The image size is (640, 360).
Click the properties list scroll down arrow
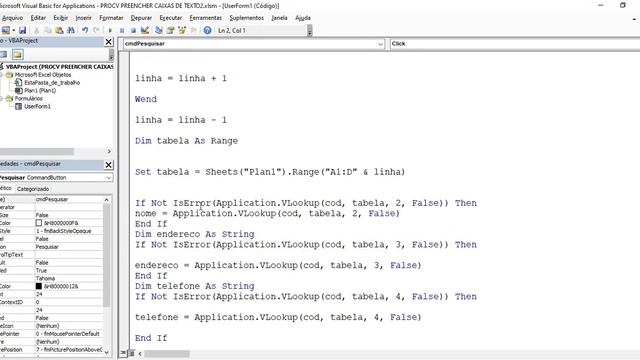[107, 352]
